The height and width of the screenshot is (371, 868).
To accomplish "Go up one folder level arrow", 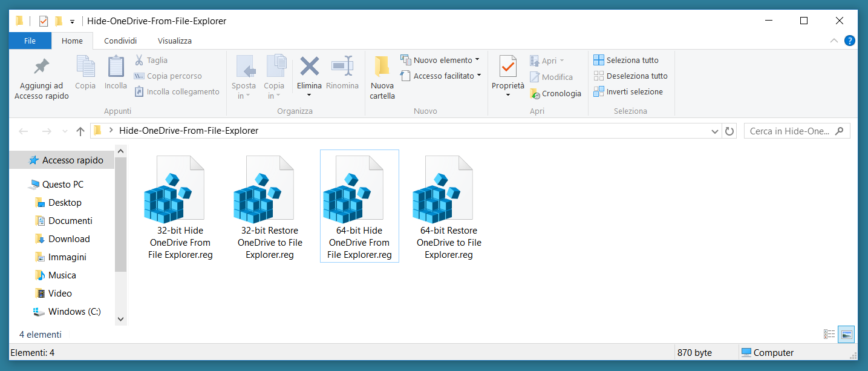I will tap(80, 131).
